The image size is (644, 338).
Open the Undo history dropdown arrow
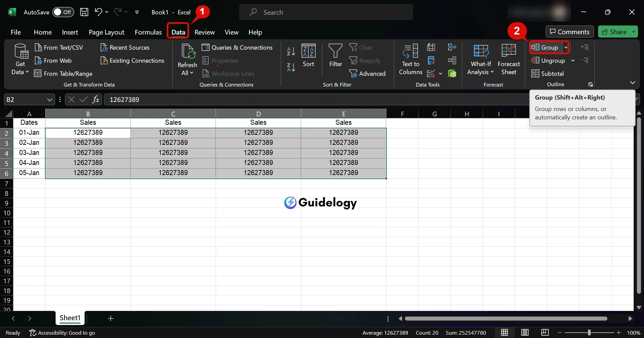coord(107,12)
